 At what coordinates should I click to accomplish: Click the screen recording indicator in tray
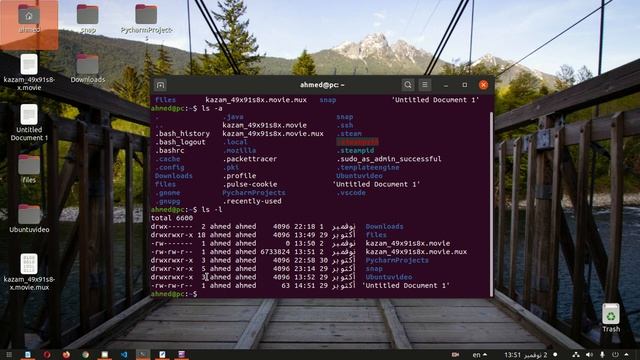tap(455, 355)
